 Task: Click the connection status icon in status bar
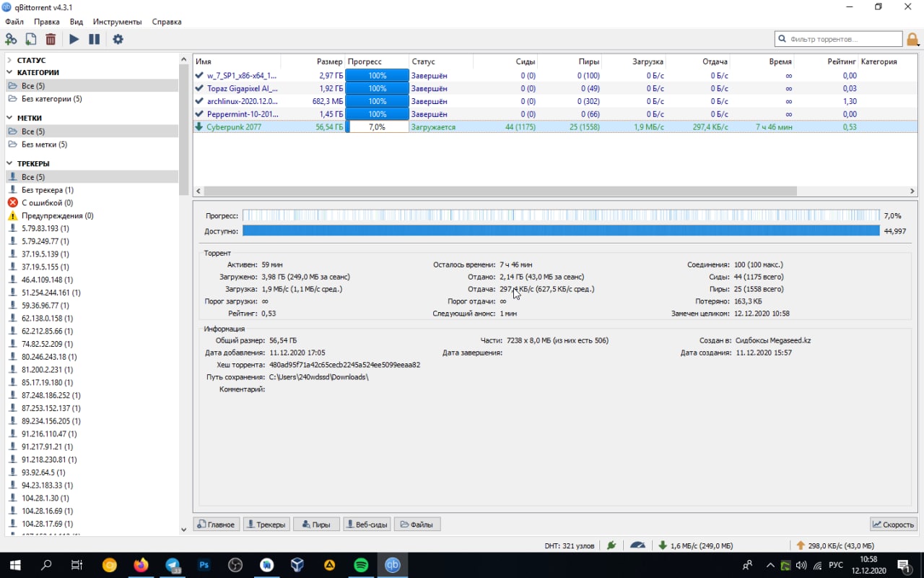pyautogui.click(x=611, y=545)
